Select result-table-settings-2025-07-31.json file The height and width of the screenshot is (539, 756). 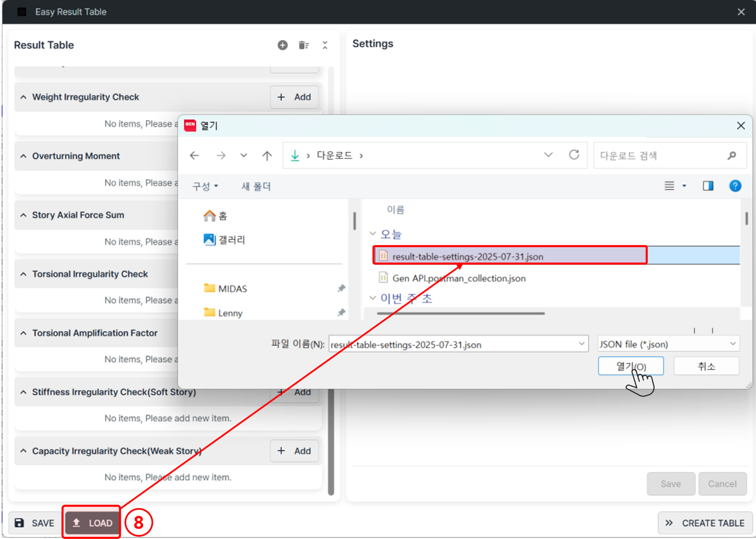click(468, 256)
